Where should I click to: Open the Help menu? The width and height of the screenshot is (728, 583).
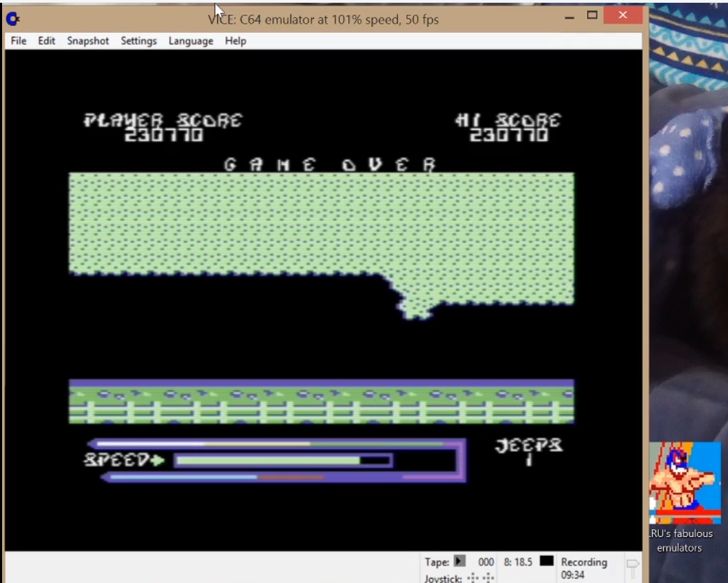click(235, 41)
